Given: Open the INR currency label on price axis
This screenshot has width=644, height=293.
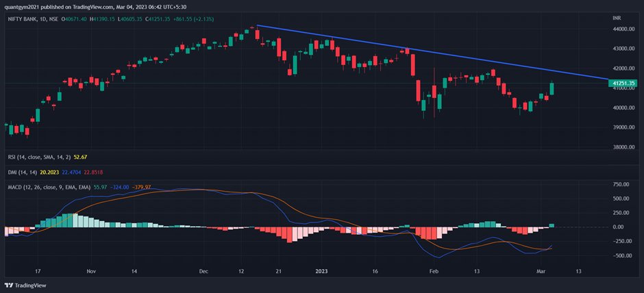Looking at the screenshot, I should 616,18.
